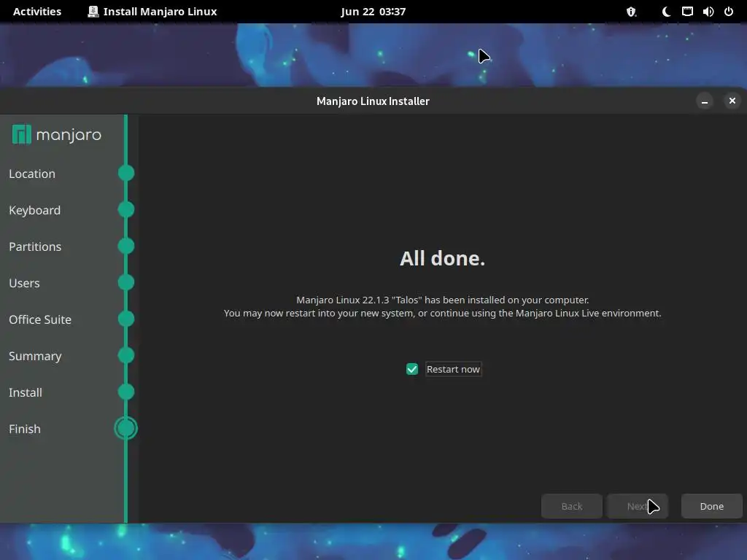
Task: Click the Done button
Action: click(712, 506)
